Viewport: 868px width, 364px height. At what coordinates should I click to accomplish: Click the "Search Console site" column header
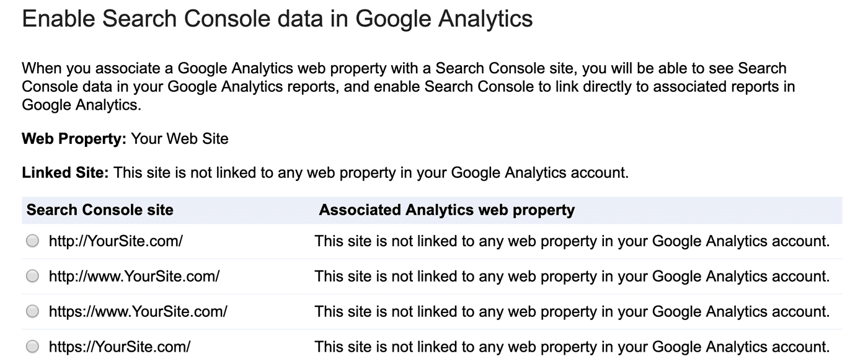click(100, 210)
